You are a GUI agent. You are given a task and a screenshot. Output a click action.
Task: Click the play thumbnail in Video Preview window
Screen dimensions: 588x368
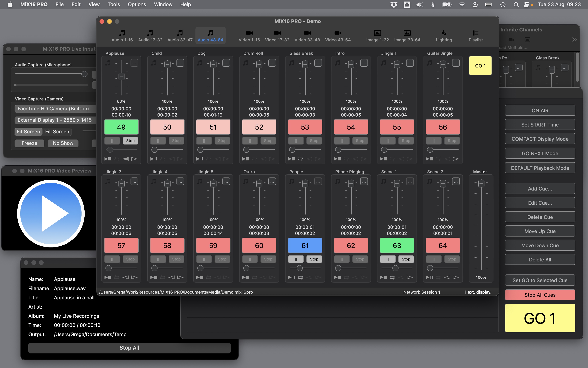tap(51, 214)
